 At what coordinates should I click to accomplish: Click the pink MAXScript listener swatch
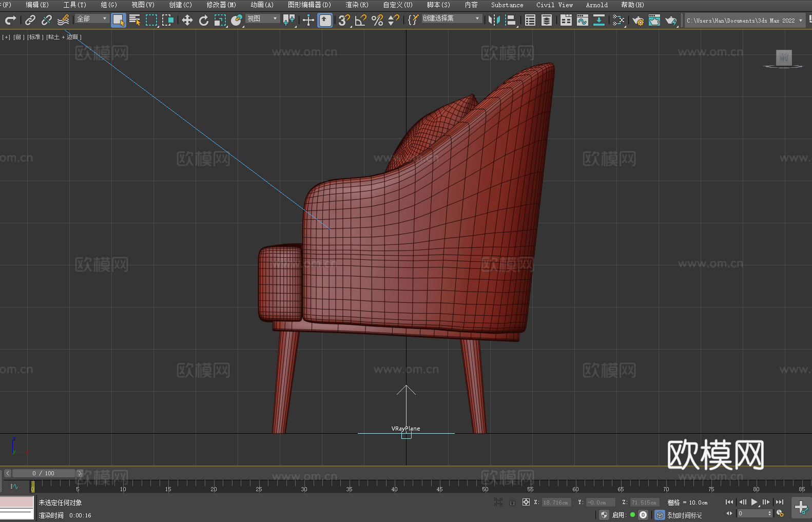tap(17, 501)
